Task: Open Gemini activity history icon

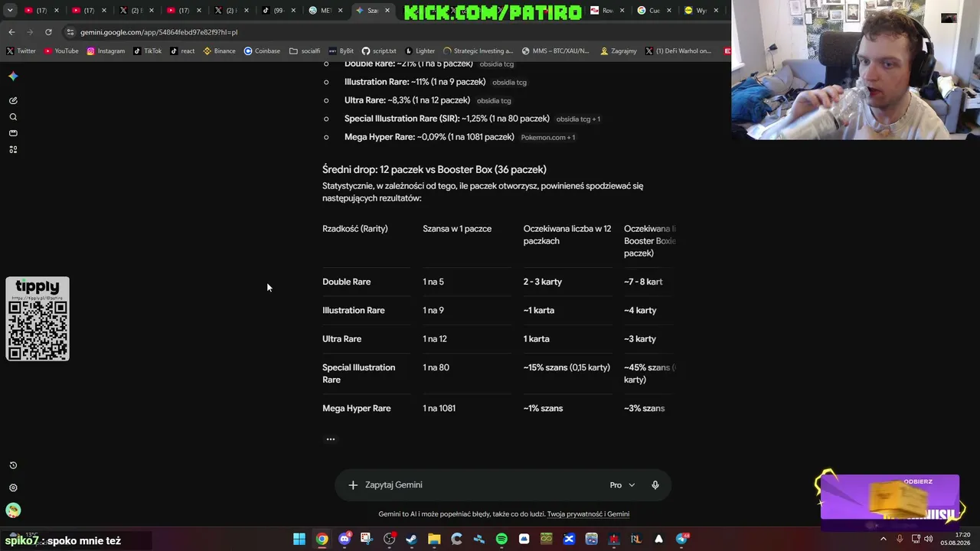Action: 13,465
